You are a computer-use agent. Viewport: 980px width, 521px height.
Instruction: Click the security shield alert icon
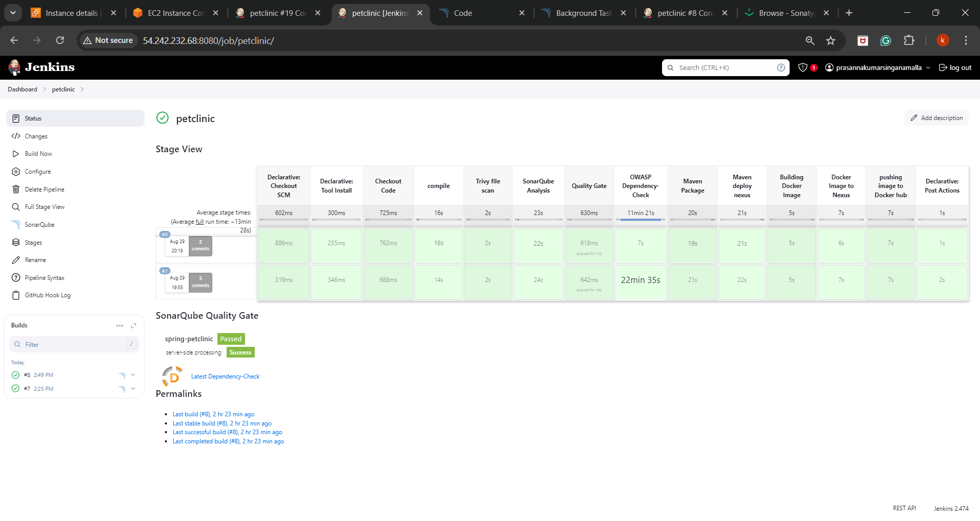click(802, 67)
